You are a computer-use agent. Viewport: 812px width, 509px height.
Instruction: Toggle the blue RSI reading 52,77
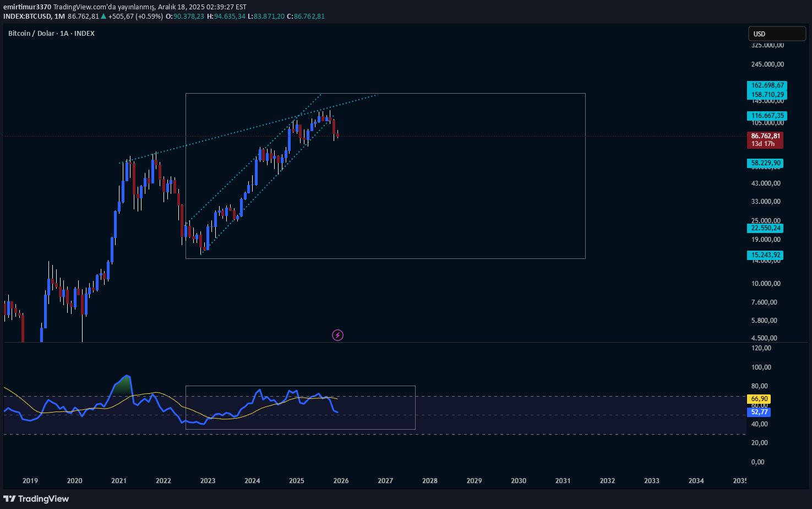[759, 411]
